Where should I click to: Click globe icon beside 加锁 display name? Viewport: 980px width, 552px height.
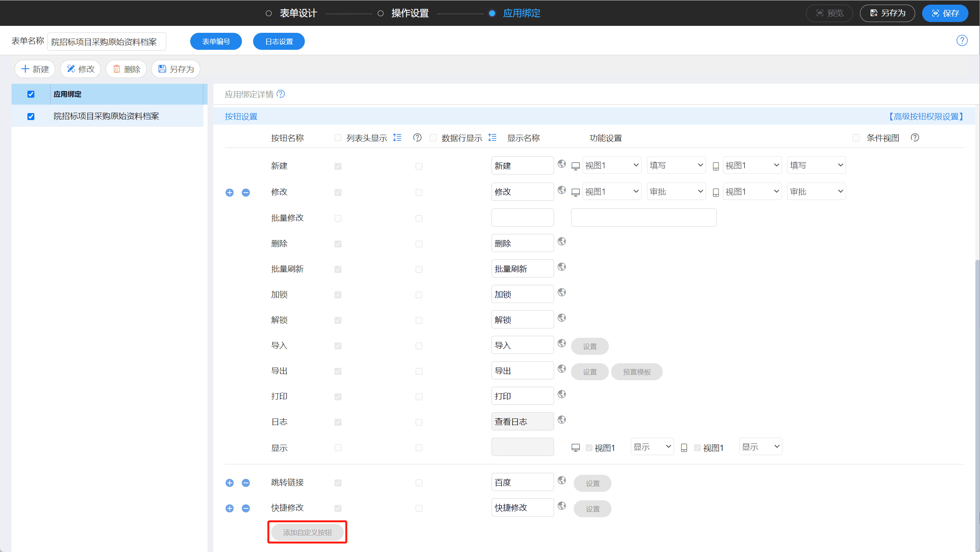pyautogui.click(x=562, y=292)
